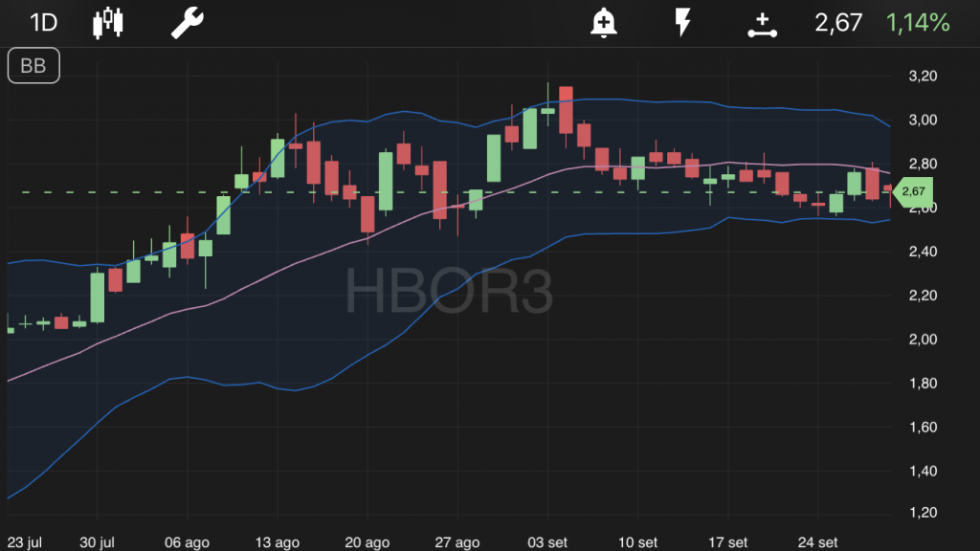Select the 2,40 price axis label
This screenshot has height=551, width=980.
tap(924, 252)
